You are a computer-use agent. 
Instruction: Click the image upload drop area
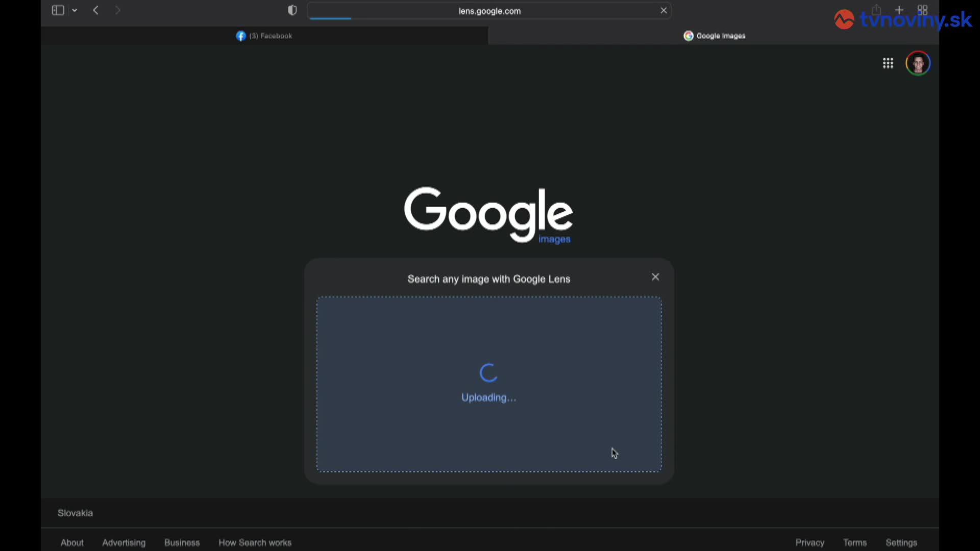[x=489, y=384]
